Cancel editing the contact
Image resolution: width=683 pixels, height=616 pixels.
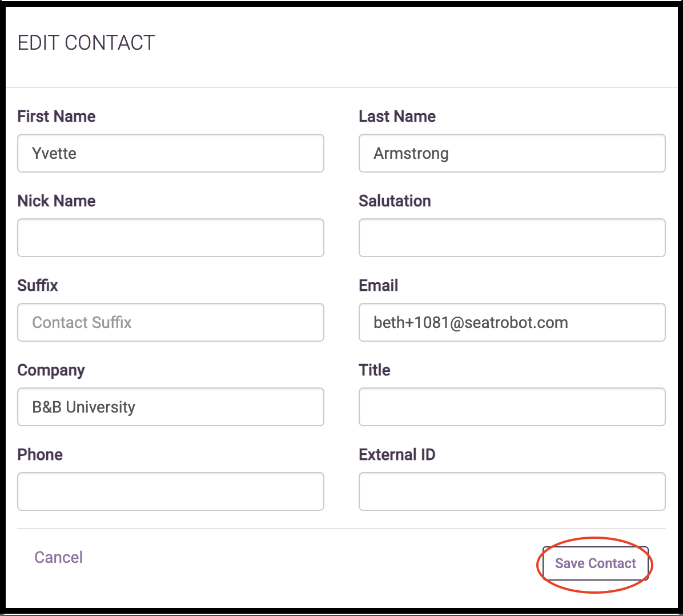point(58,557)
